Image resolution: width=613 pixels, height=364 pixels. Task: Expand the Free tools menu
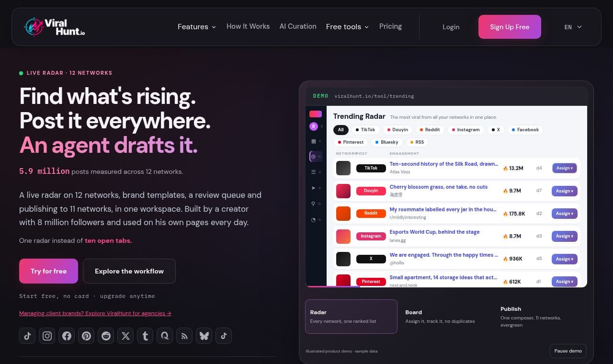(x=347, y=27)
